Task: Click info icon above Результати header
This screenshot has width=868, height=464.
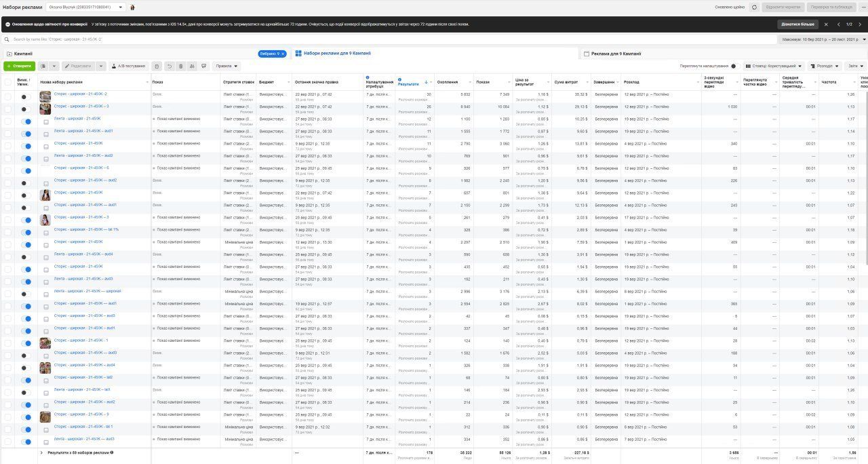Action: pyautogui.click(x=400, y=79)
